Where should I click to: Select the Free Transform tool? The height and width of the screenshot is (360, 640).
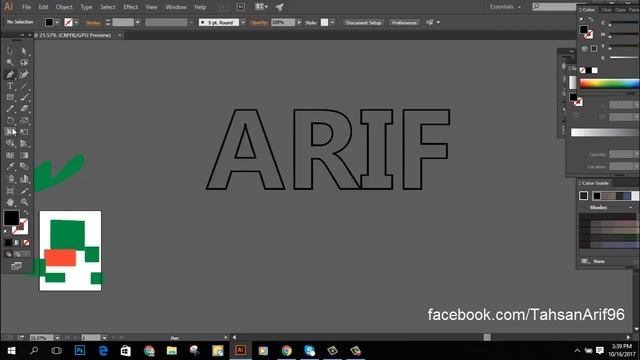tap(24, 132)
